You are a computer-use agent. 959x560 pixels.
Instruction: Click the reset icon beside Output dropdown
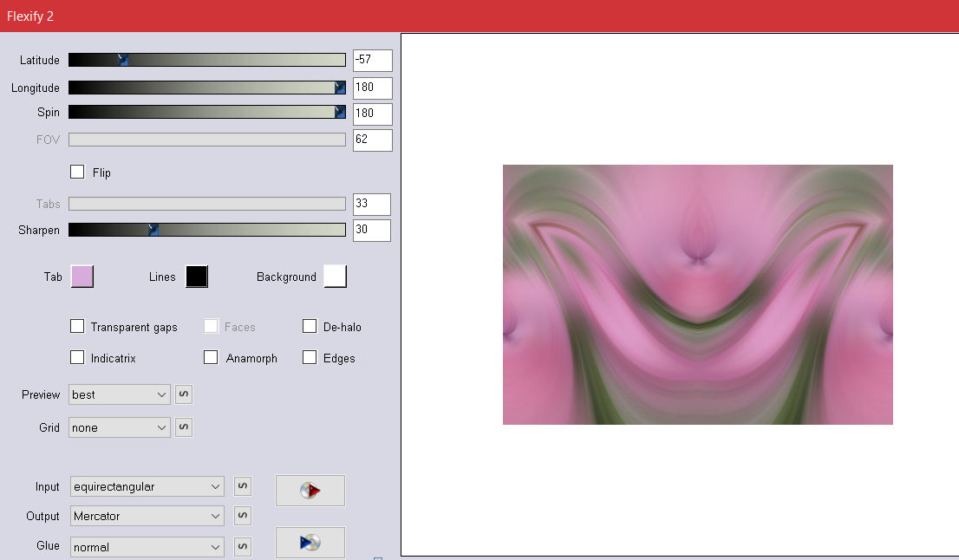(243, 516)
